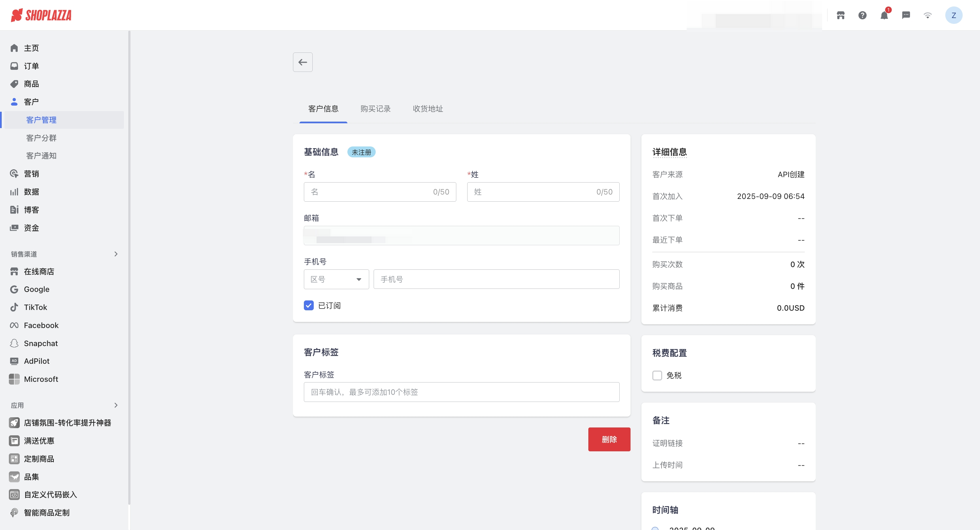Open 客户分群 in sidebar
Viewport: 980px width, 530px height.
point(41,138)
